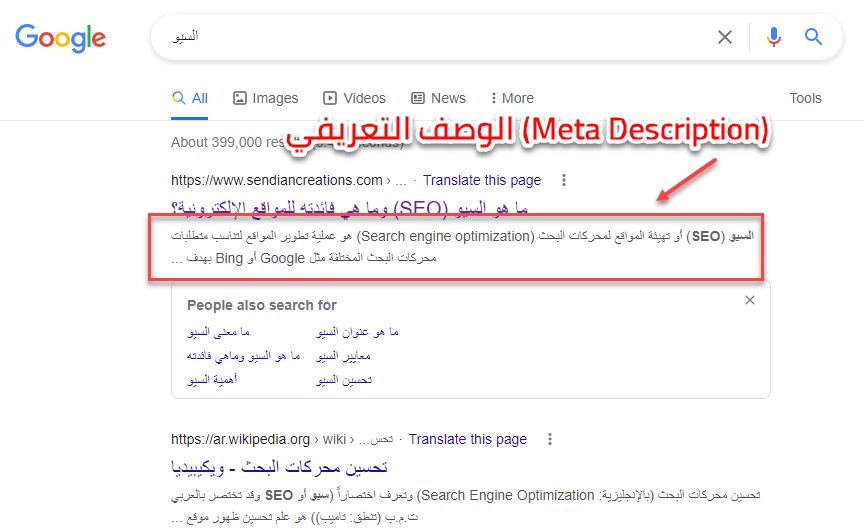Open three-dot menu beside sendiancreations result
865x529 pixels.
pos(563,180)
